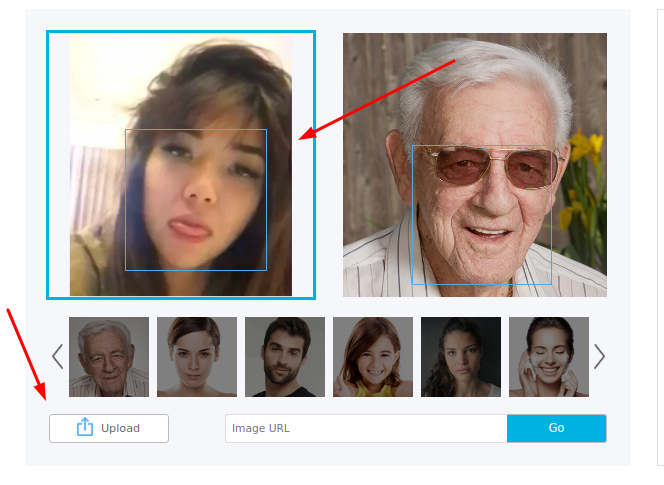This screenshot has width=664, height=485.
Task: Select the smiling girl sample thumbnail
Action: tap(373, 357)
